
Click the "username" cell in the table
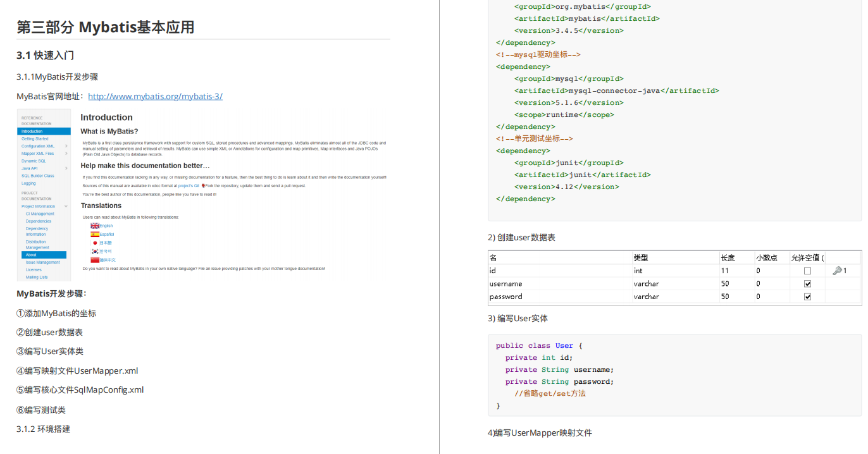(x=506, y=284)
